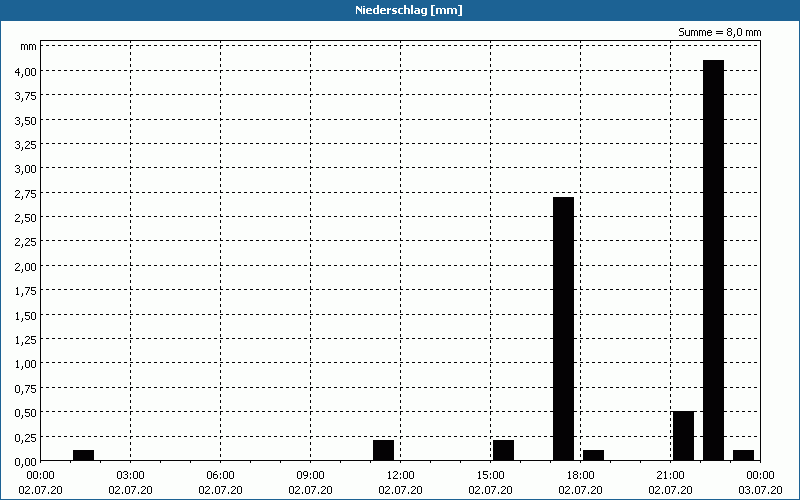Image resolution: width=800 pixels, height=500 pixels.
Task: Click the 00:00 time label above 02.07.20
Action: point(40,476)
